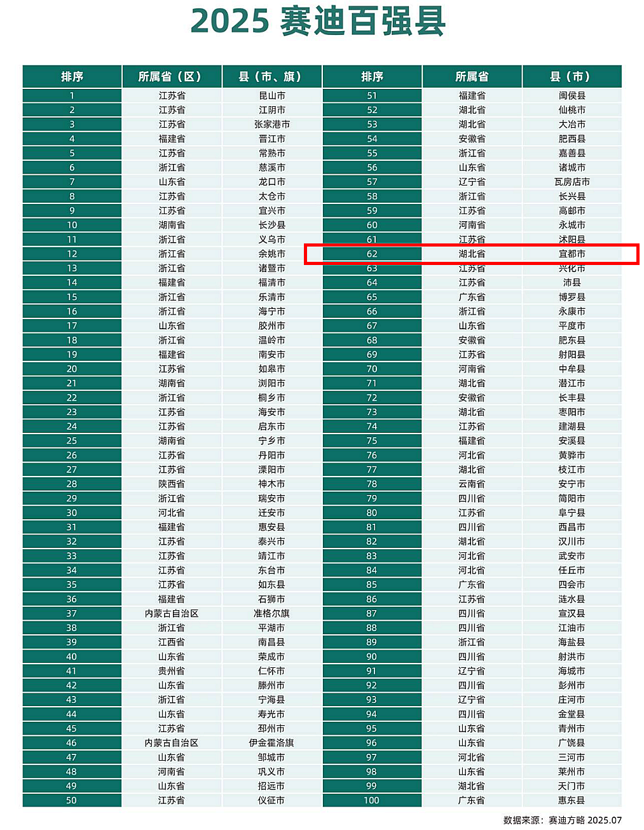Screen dimensions: 644x830
Task: Select the '云南省' province cell
Action: pyautogui.click(x=472, y=484)
